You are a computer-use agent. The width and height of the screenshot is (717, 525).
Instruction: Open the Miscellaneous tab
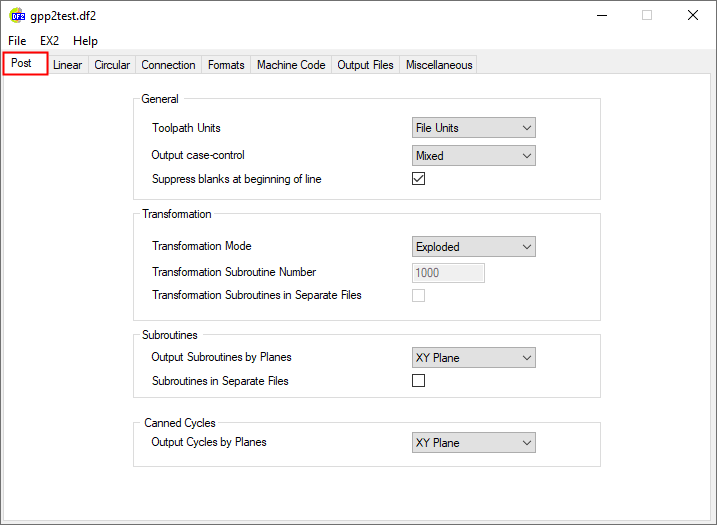point(439,65)
